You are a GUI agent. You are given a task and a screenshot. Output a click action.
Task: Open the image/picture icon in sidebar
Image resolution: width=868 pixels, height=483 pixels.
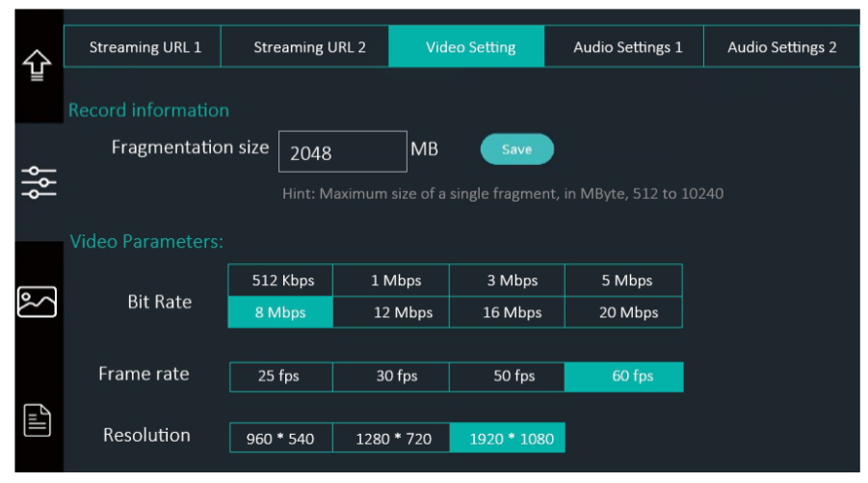tap(37, 302)
